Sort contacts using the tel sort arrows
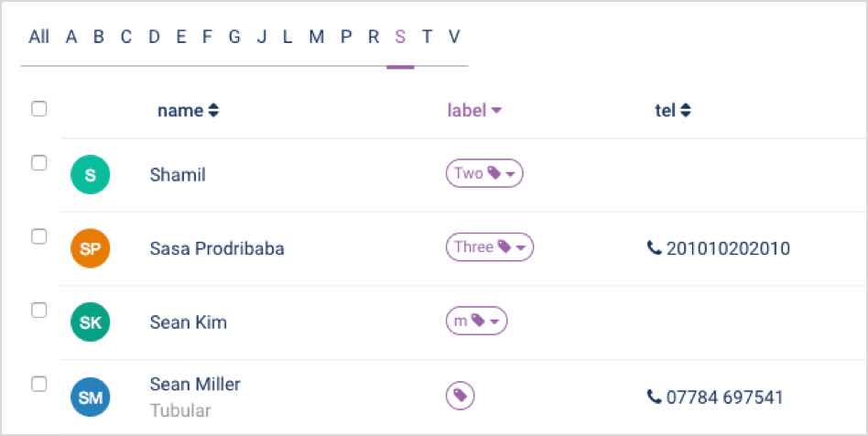 685,111
